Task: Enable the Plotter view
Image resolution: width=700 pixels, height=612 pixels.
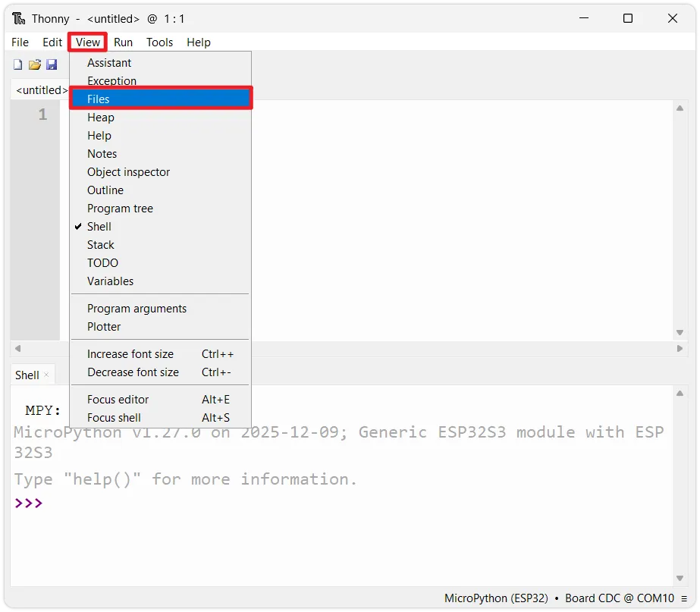Action: 104,327
